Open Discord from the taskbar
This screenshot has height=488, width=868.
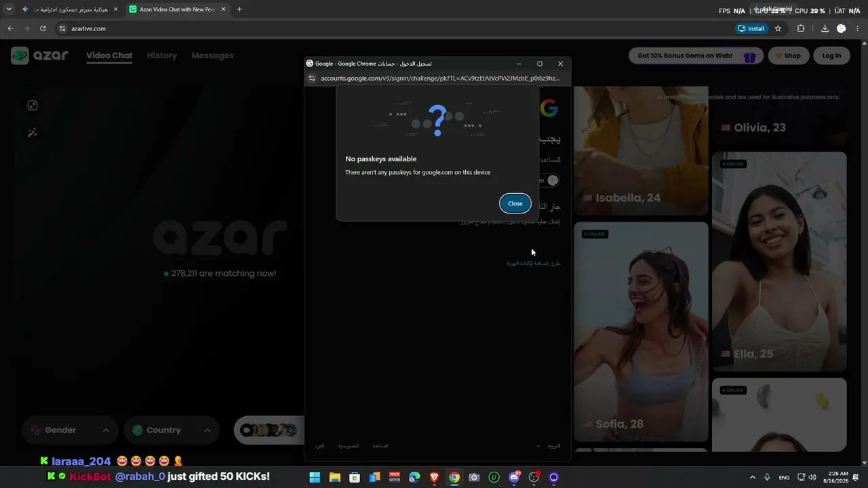click(514, 477)
